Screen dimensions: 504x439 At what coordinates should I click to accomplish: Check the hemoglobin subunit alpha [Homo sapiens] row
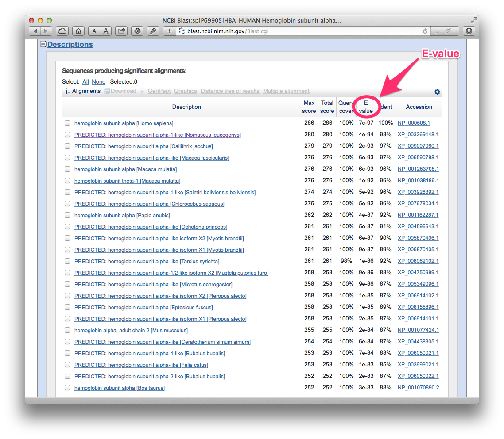67,123
